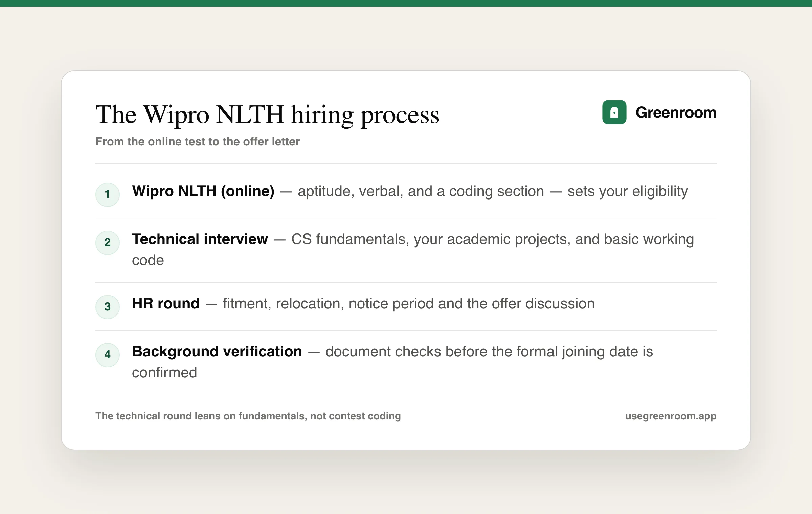Click the 'Background verification' step title
The width and height of the screenshot is (812, 514).
[x=217, y=352]
